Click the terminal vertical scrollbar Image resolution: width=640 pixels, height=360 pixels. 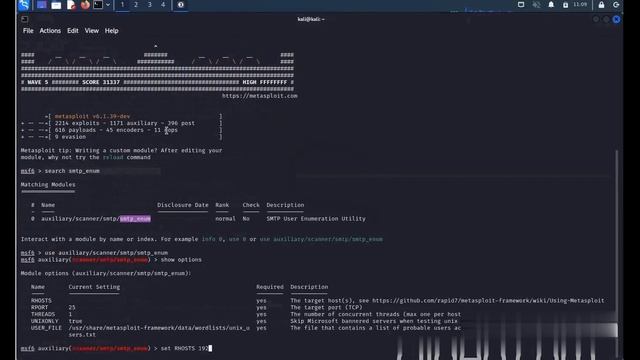tap(616, 253)
